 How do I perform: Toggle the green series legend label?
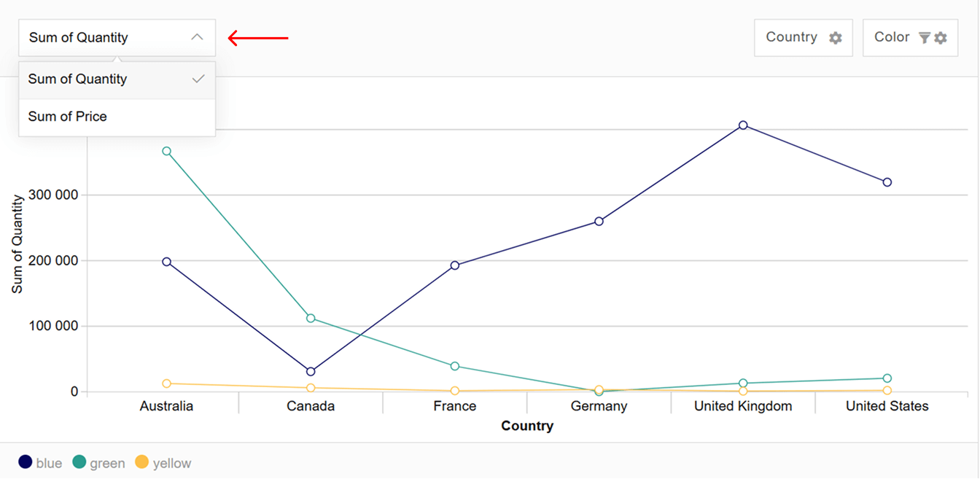point(107,463)
